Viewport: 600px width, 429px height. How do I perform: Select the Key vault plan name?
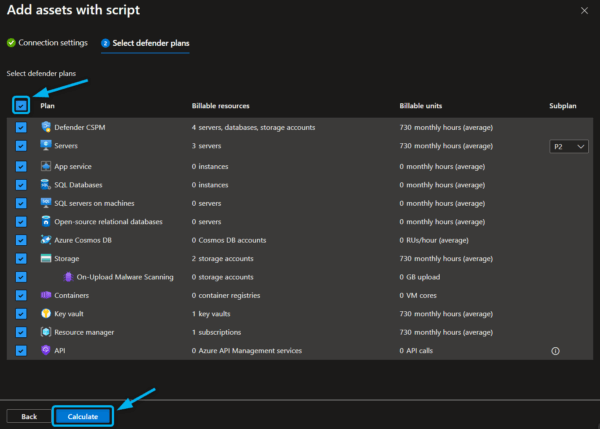tap(69, 314)
